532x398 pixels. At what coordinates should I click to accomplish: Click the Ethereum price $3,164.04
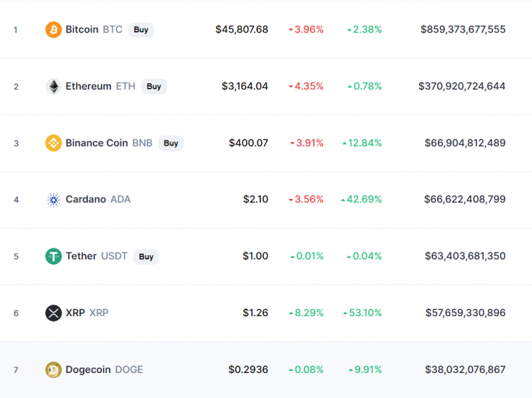tap(245, 86)
